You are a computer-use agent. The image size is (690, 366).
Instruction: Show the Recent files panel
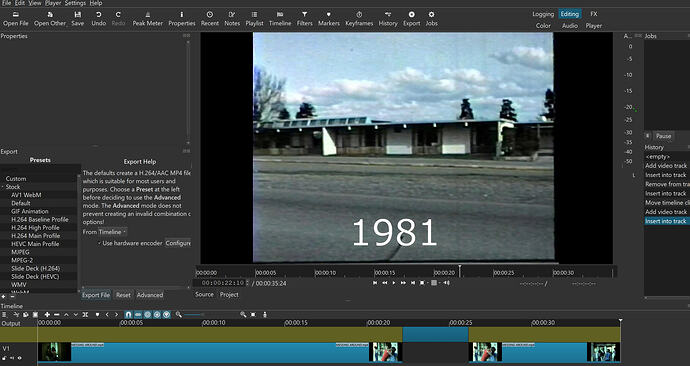[209, 19]
